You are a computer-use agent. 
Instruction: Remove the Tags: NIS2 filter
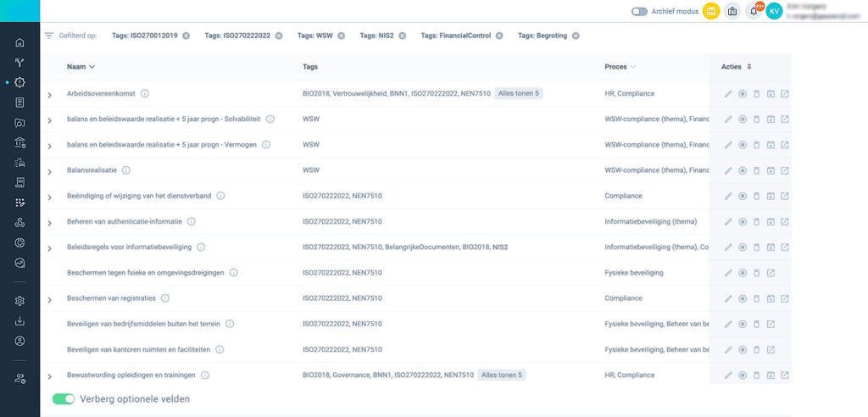point(402,36)
